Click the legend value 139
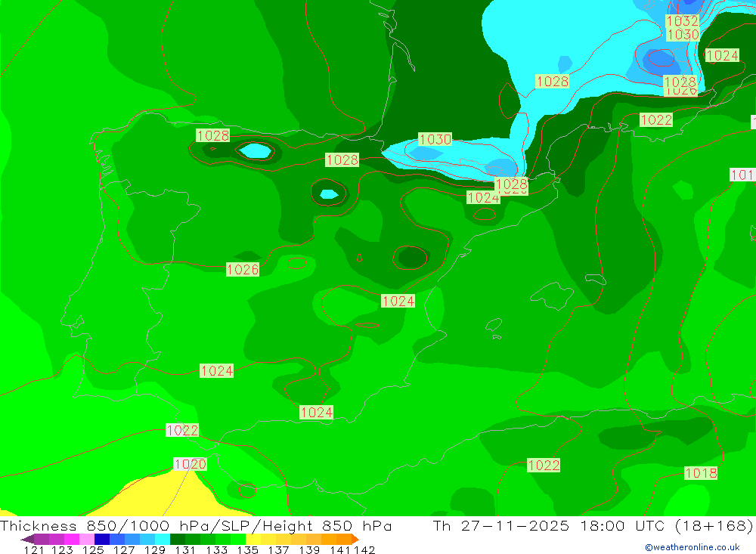Viewport: 756px width, 554px height. [x=309, y=549]
